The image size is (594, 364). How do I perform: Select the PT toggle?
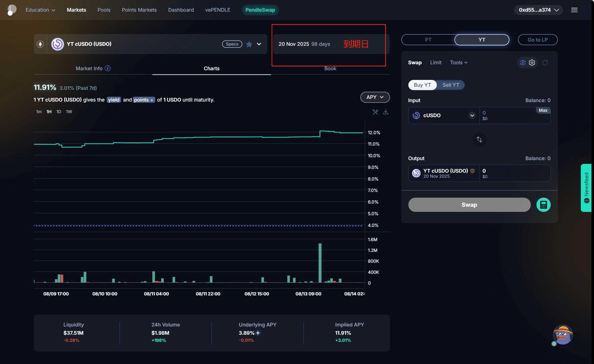(428, 40)
